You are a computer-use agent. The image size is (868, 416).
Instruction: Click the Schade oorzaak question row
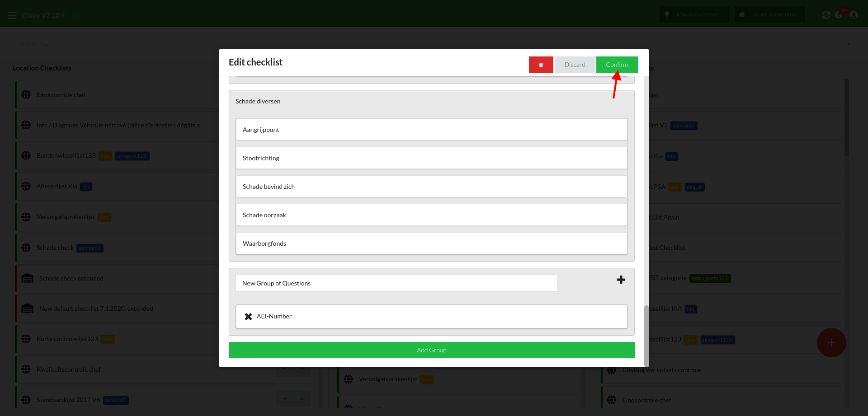pyautogui.click(x=431, y=215)
